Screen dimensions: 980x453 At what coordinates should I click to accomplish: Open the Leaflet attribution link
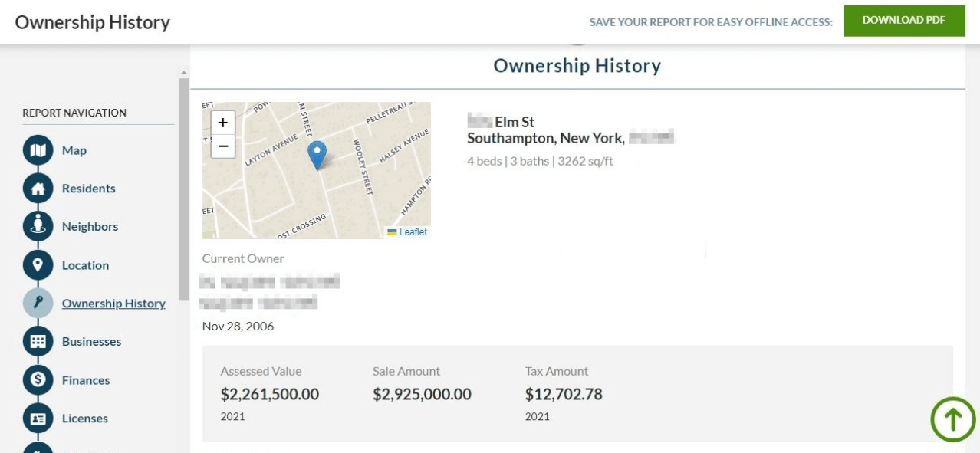click(413, 232)
